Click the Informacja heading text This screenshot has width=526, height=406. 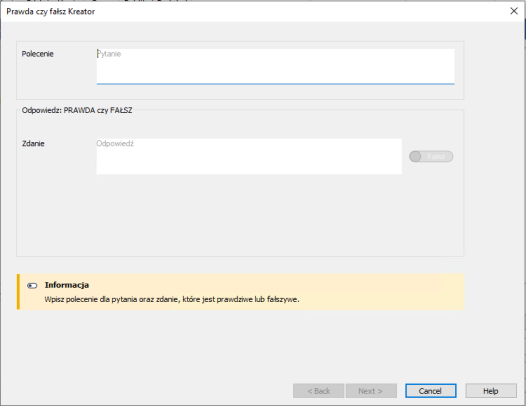[67, 285]
